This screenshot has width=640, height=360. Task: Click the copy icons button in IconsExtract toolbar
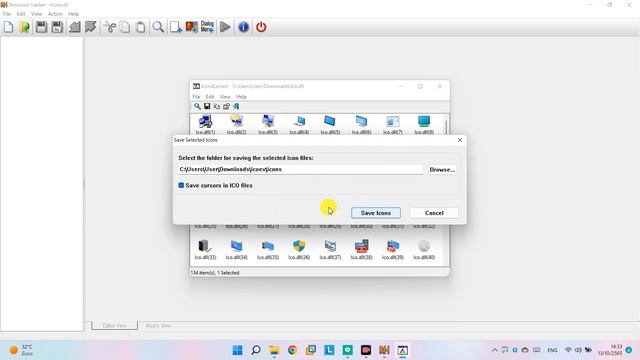[x=216, y=107]
